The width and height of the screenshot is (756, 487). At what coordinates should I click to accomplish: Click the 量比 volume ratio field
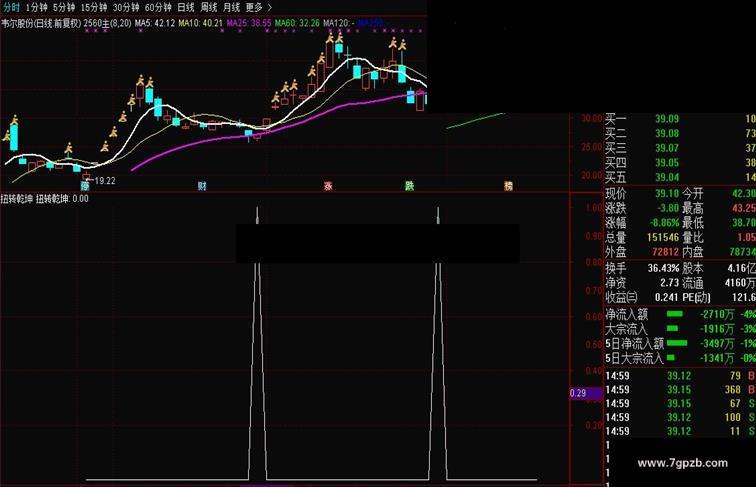coord(719,237)
